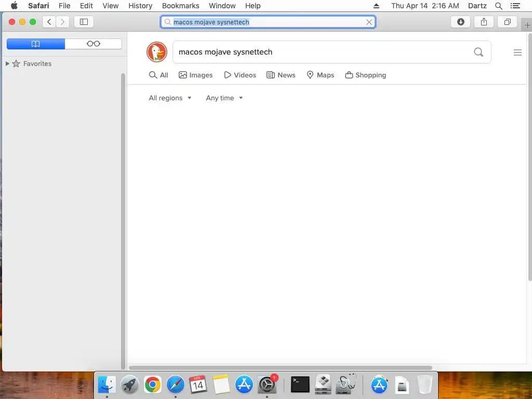Open the Any time dropdown
This screenshot has width=532, height=399.
(224, 98)
